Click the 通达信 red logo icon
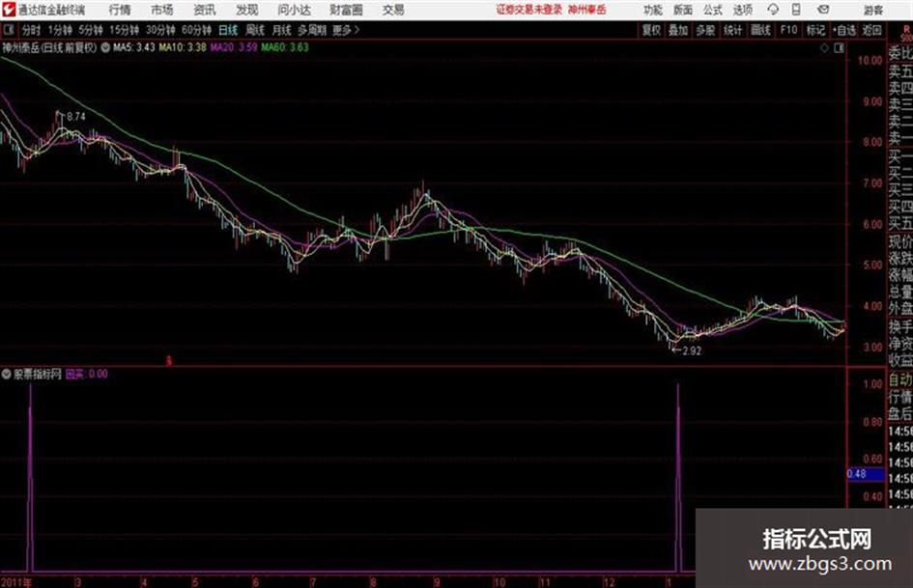 click(8, 10)
